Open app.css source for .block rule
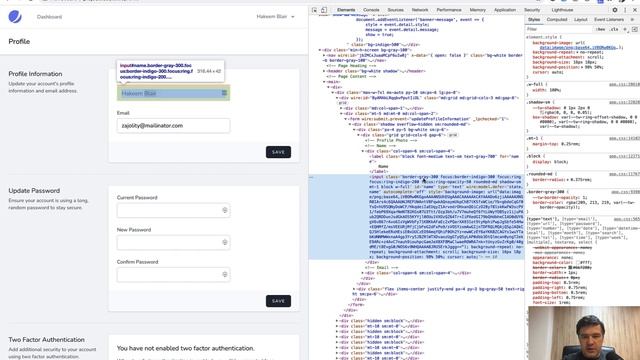 click(624, 156)
